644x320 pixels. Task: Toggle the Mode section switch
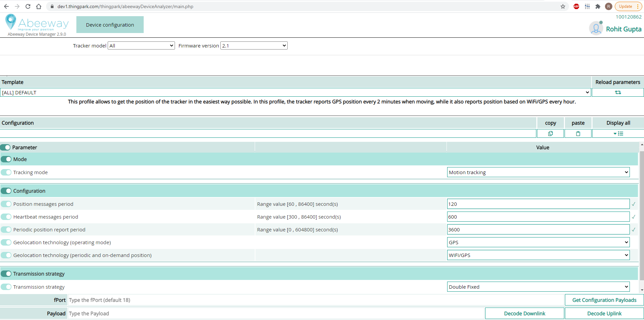[x=6, y=159]
